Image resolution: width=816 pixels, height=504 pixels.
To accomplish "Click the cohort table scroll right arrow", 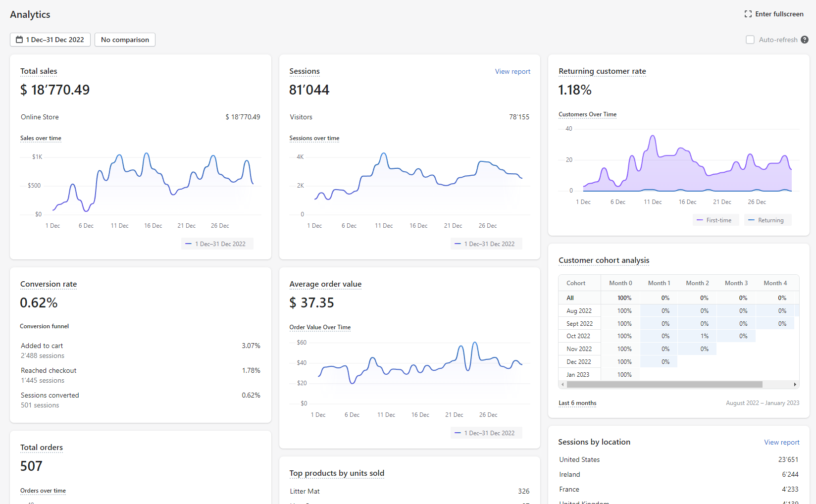I will pos(795,385).
